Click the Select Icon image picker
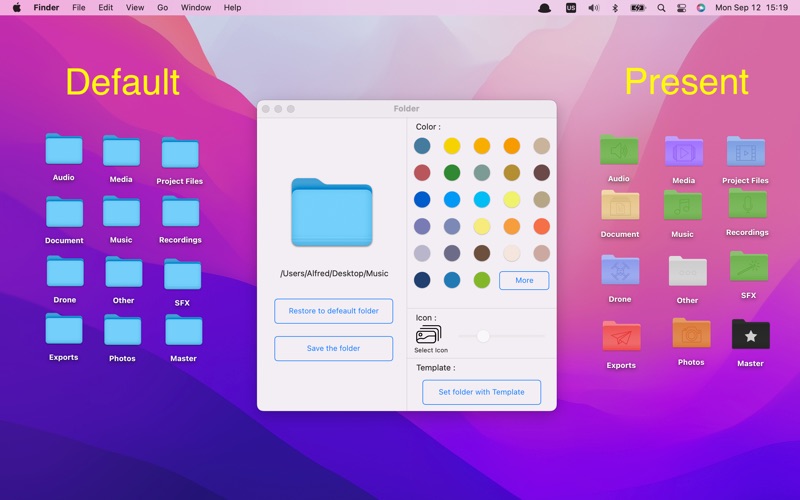Image resolution: width=800 pixels, height=500 pixels. point(428,336)
